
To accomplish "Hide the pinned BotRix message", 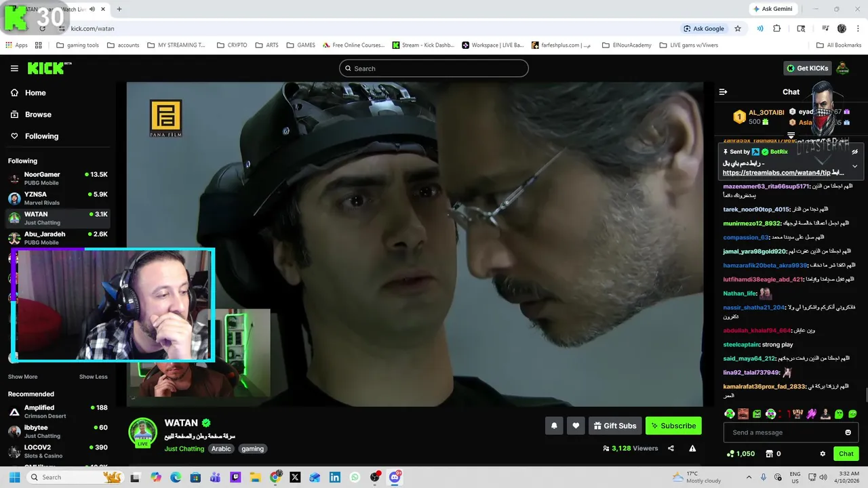I will click(854, 152).
